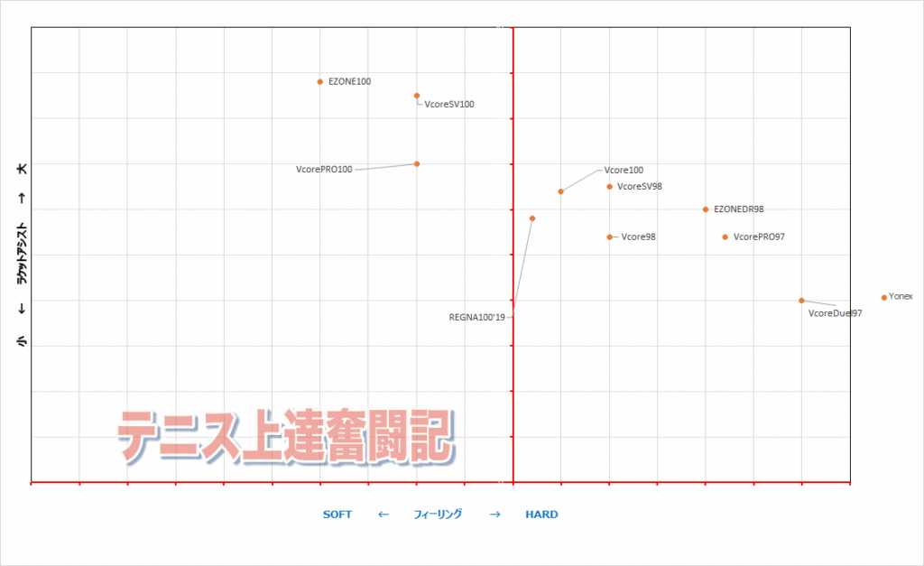
Task: Select the フィーリング axis title
Action: click(x=438, y=515)
